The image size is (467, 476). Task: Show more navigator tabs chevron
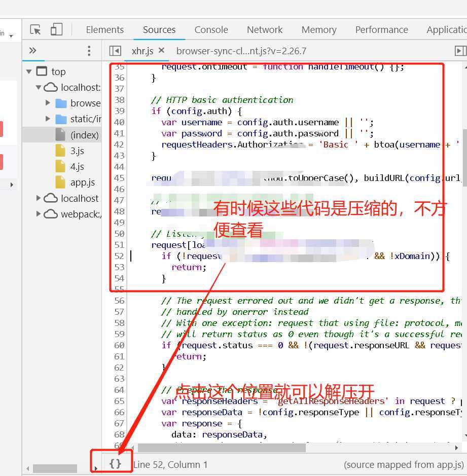(33, 51)
